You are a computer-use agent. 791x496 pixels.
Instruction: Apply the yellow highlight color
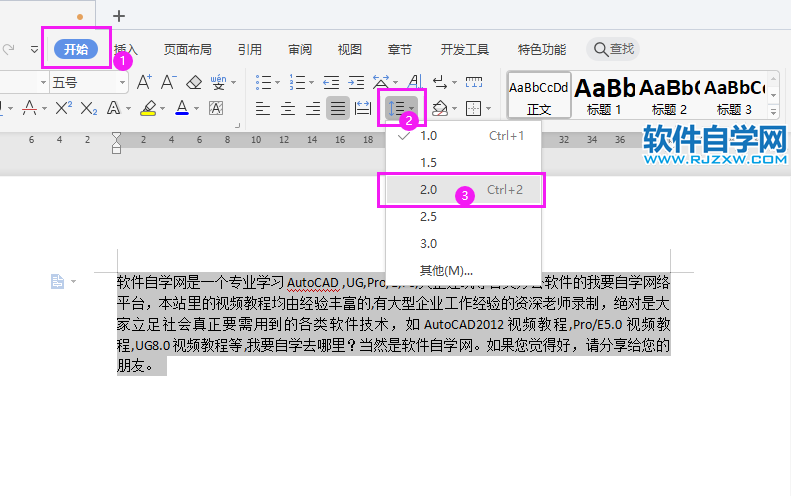pyautogui.click(x=148, y=108)
